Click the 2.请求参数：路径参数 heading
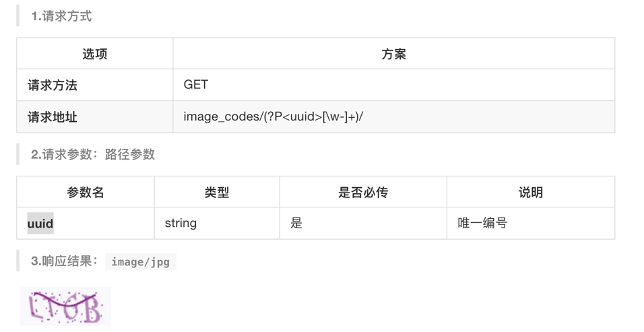 point(93,154)
